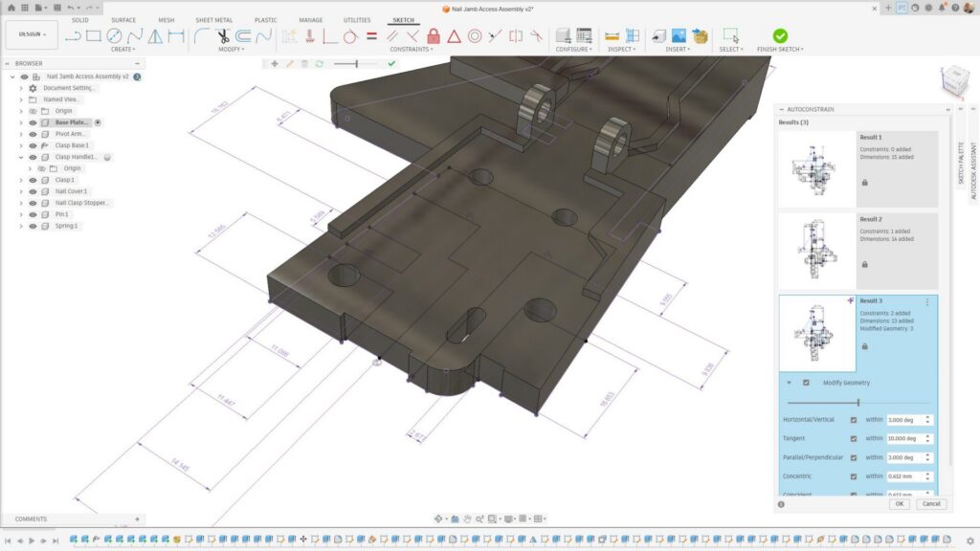Toggle visibility of Pivot Arm component

33,134
